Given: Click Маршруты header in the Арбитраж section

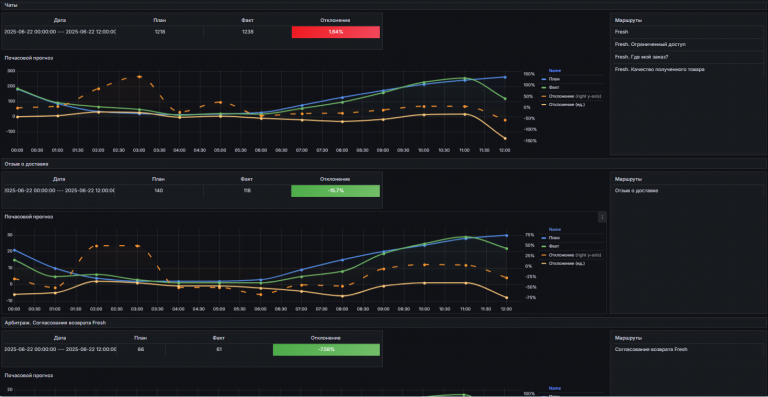Looking at the screenshot, I should point(628,338).
